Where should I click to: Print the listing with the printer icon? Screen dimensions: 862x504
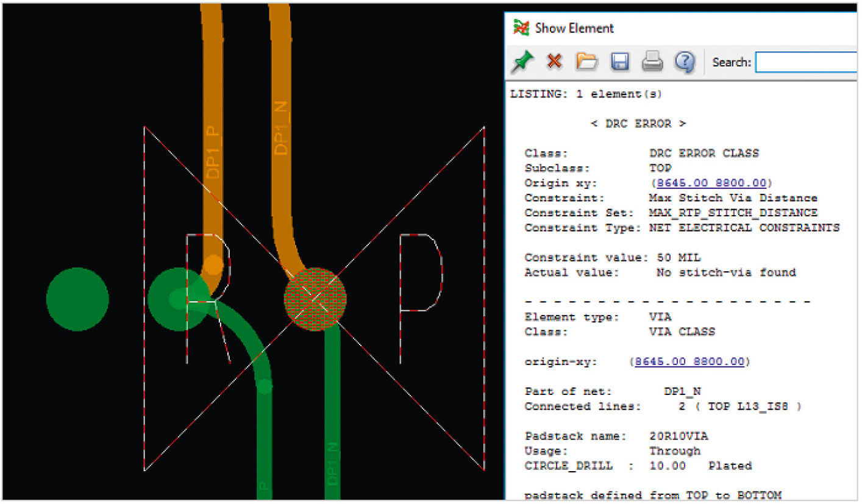652,62
